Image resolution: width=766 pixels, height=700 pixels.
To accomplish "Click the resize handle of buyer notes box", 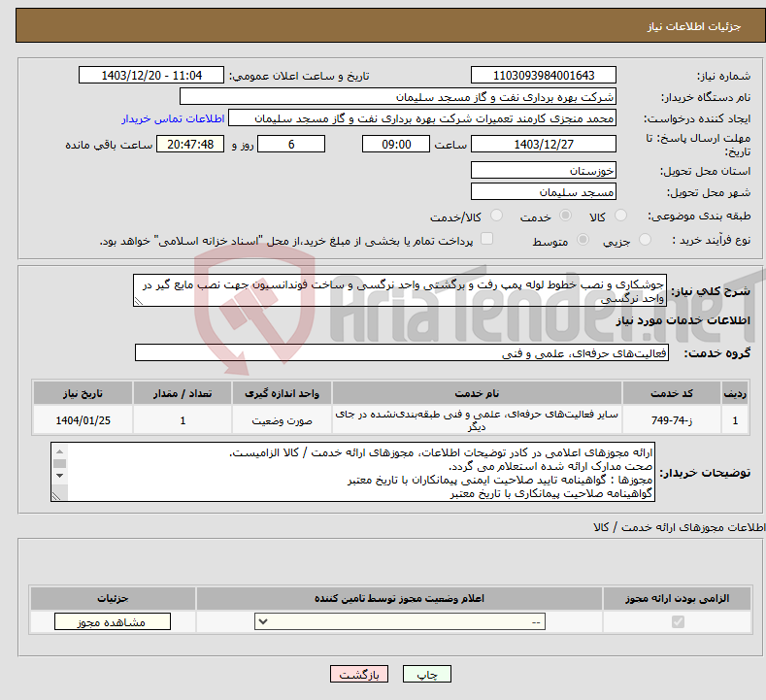I will [x=56, y=496].
